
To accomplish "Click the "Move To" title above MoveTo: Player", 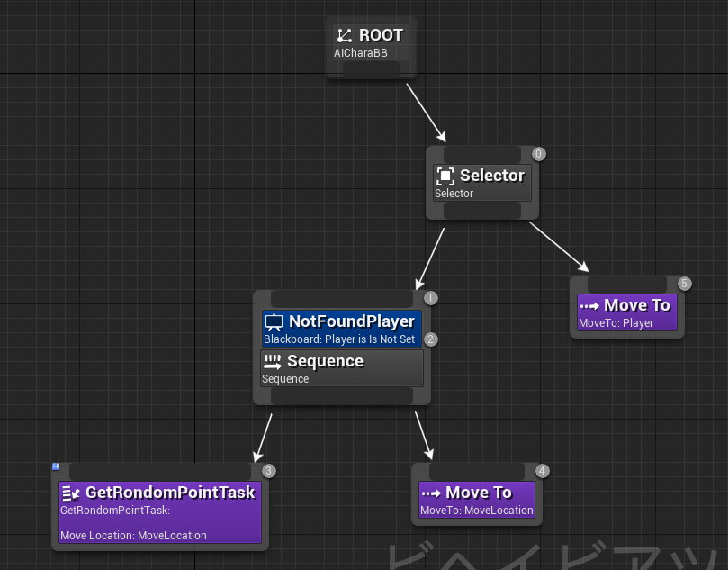I will click(637, 305).
